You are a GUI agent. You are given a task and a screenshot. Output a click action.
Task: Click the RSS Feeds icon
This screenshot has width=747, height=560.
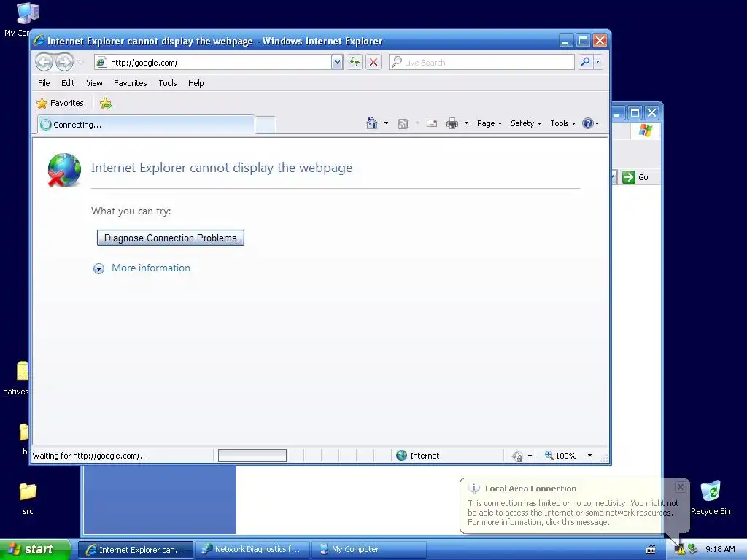coord(403,124)
